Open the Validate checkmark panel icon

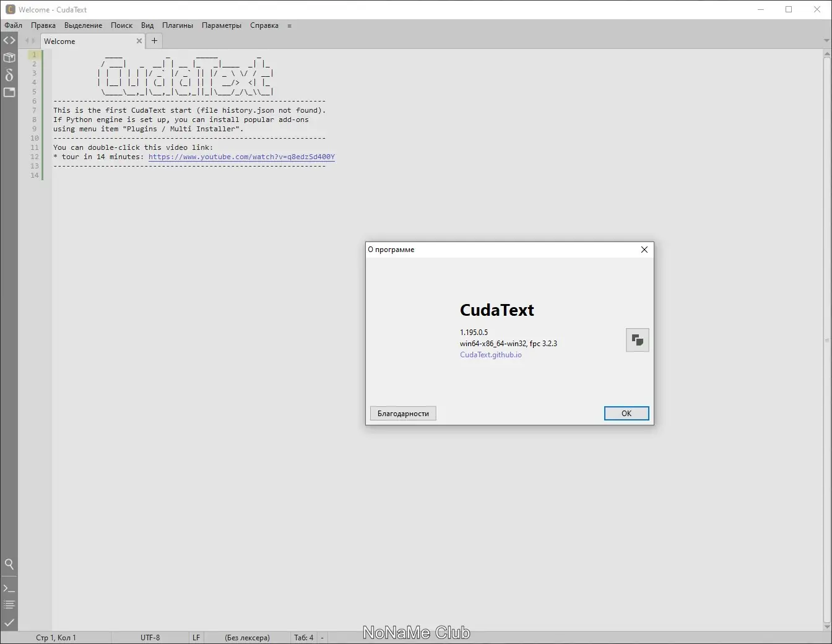[9, 622]
